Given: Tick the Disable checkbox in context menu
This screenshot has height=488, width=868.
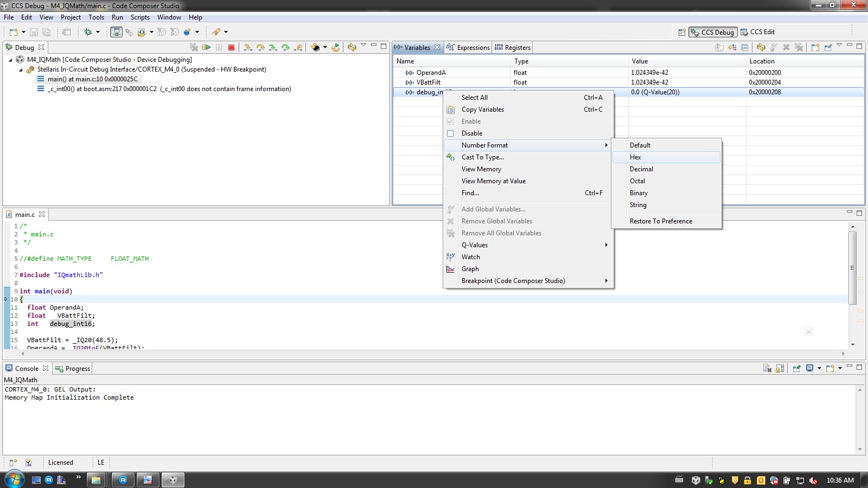Looking at the screenshot, I should [450, 133].
